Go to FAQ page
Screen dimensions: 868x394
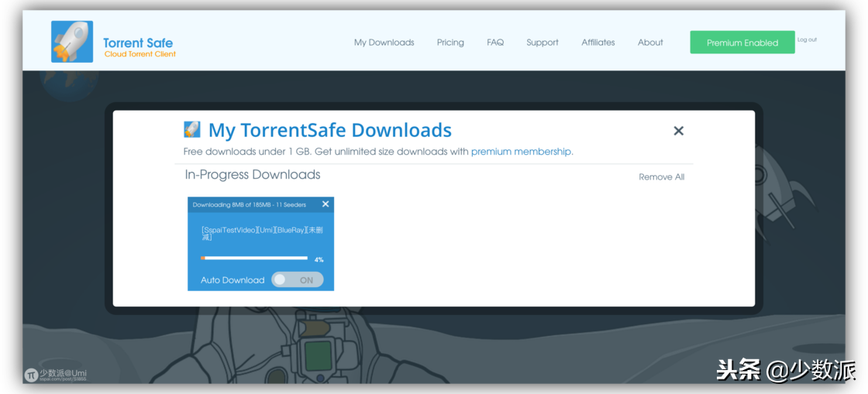[x=495, y=43]
